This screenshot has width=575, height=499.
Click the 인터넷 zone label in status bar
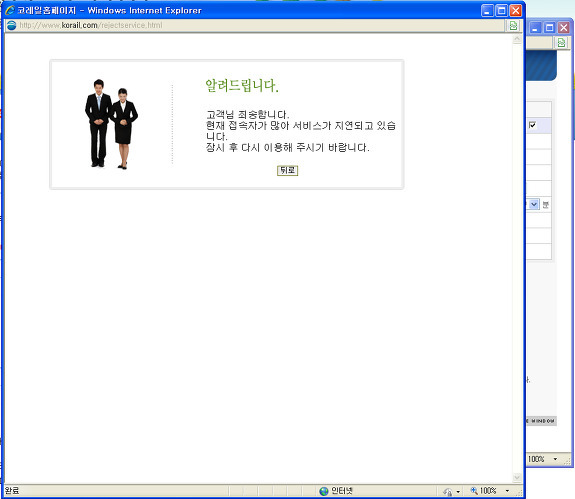[342, 491]
